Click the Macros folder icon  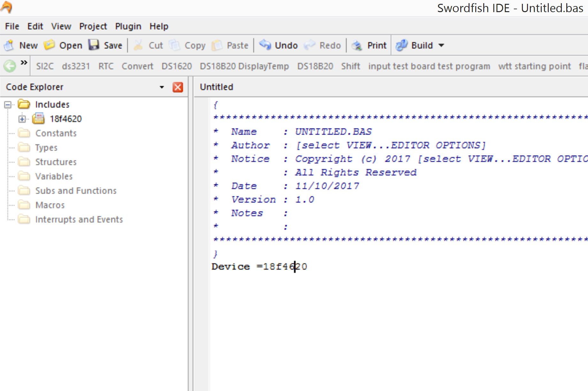coord(24,205)
